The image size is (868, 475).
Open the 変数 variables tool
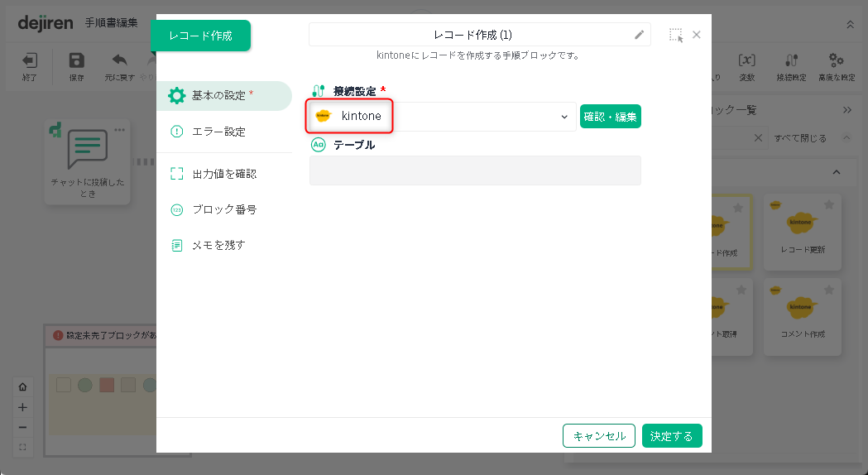click(746, 65)
